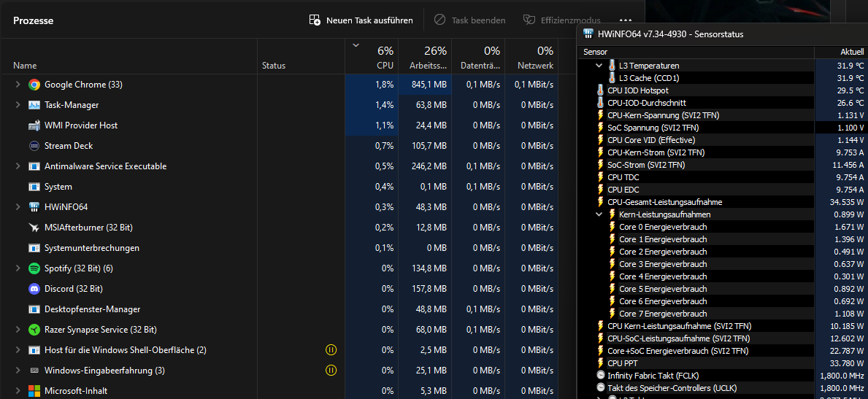Click the Spotify process icon

point(34,269)
